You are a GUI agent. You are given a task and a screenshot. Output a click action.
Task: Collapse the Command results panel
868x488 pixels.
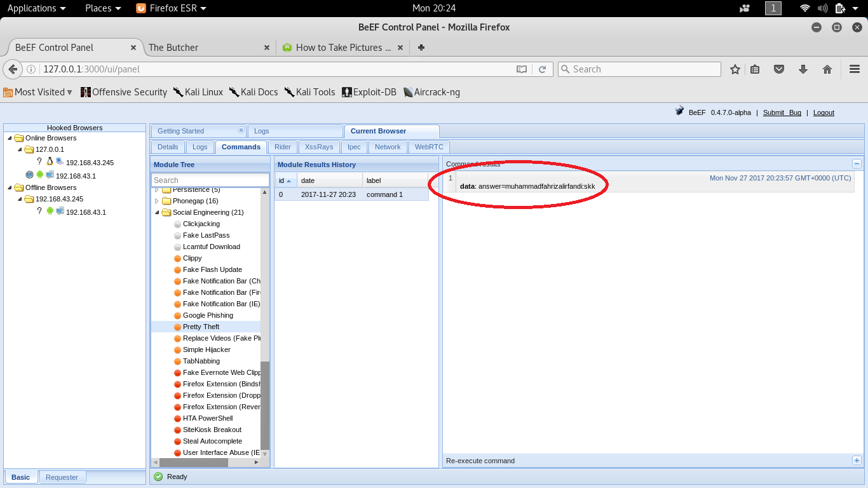[857, 164]
